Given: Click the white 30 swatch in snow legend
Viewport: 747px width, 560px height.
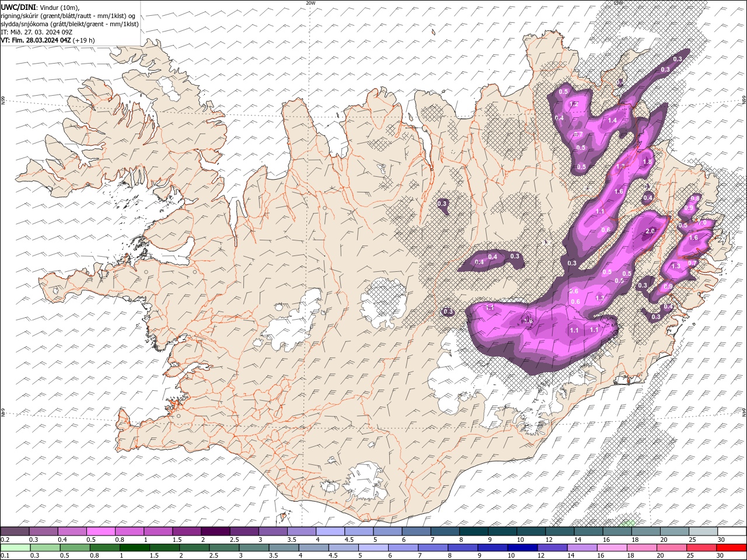Looking at the screenshot, I should click(x=732, y=531).
